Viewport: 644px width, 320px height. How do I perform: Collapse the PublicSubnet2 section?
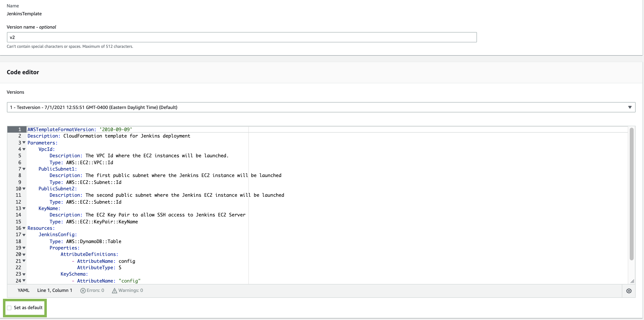point(24,189)
